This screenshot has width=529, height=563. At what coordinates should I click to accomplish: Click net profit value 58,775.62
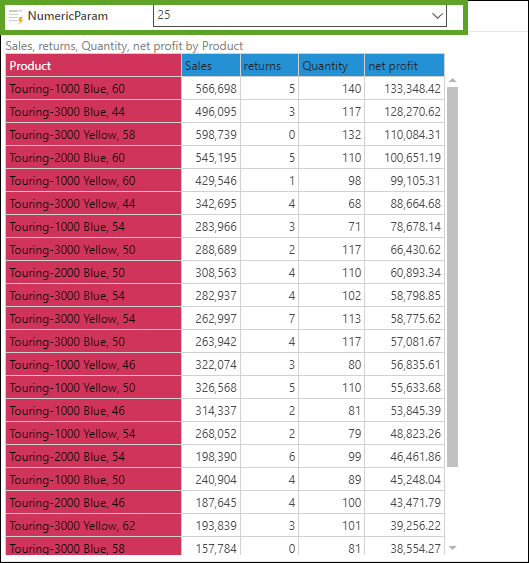pos(416,318)
